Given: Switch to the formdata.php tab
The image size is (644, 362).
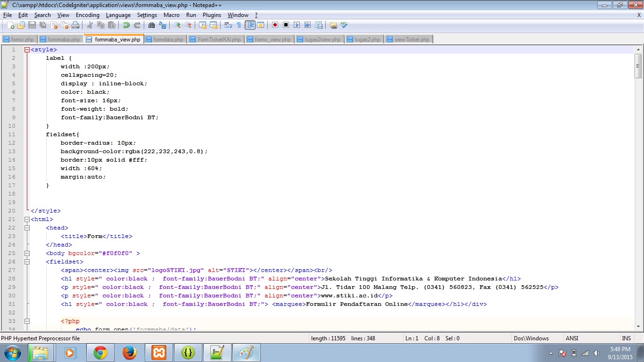Looking at the screenshot, I should [165, 39].
